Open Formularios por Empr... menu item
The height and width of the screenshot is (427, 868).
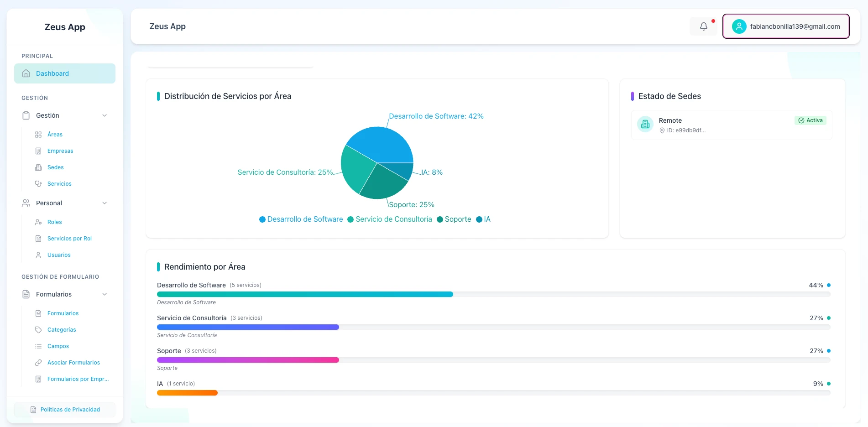coord(78,379)
